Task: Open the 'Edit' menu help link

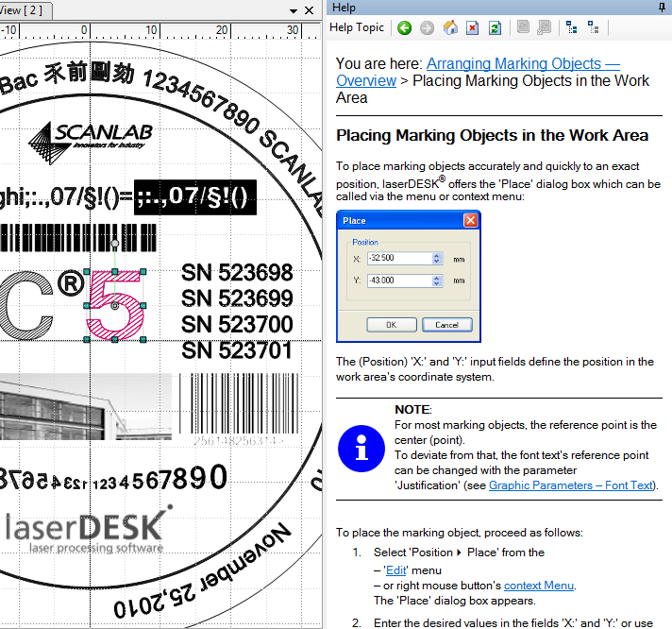Action: (396, 570)
